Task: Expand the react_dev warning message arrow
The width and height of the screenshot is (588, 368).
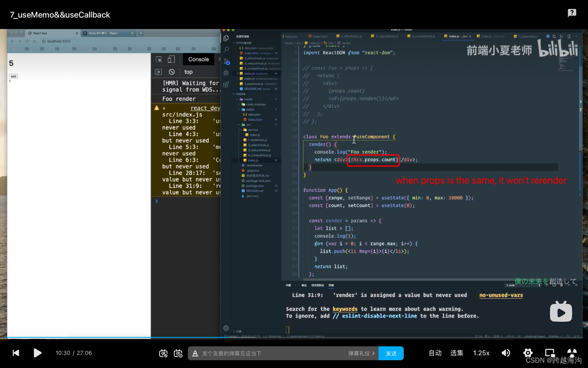Action: pos(164,108)
